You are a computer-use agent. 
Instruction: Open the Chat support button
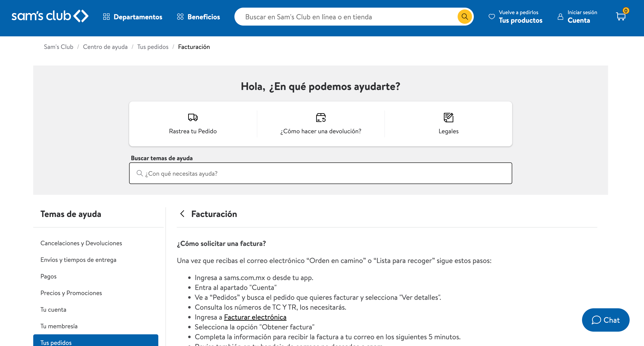tap(606, 320)
